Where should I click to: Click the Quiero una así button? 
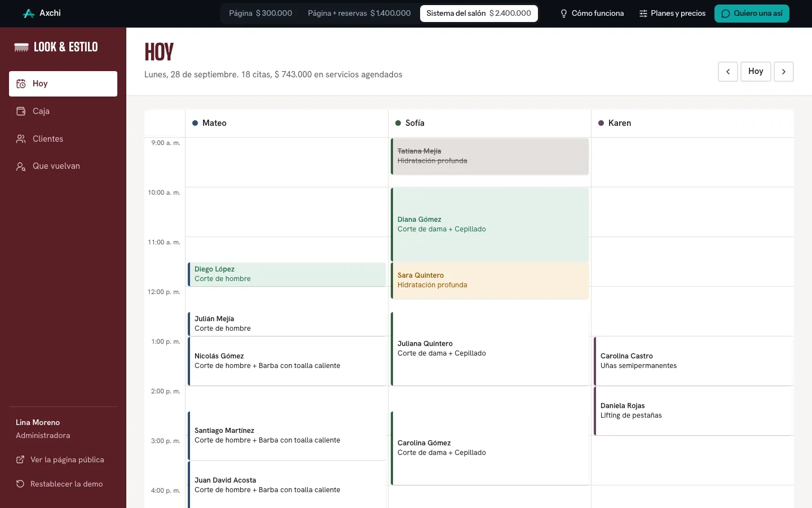[752, 14]
